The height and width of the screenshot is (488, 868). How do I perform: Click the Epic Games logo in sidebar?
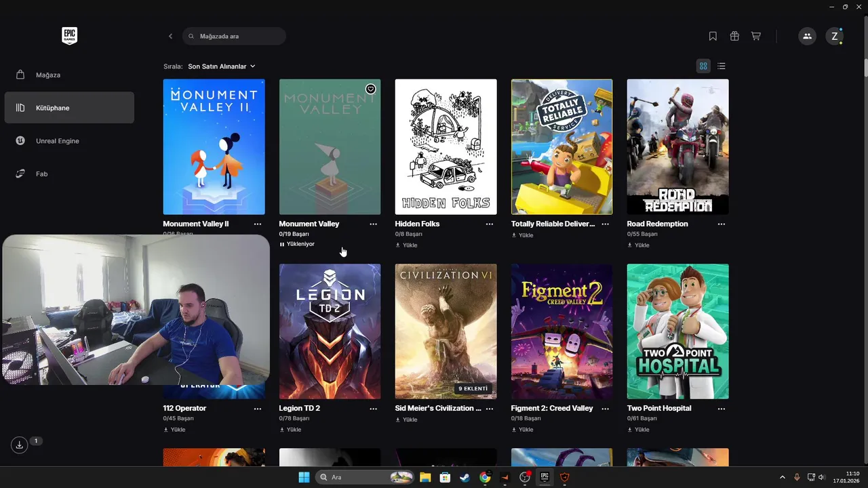[x=69, y=36]
